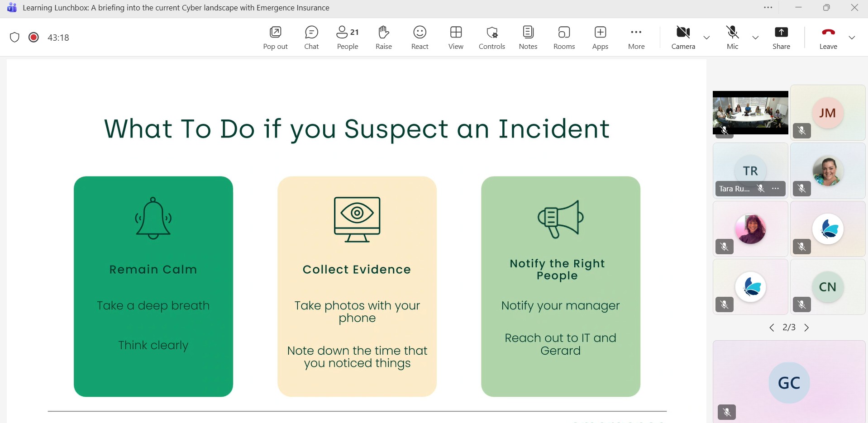Toggle the Camera on
This screenshot has width=868, height=423.
pos(683,38)
